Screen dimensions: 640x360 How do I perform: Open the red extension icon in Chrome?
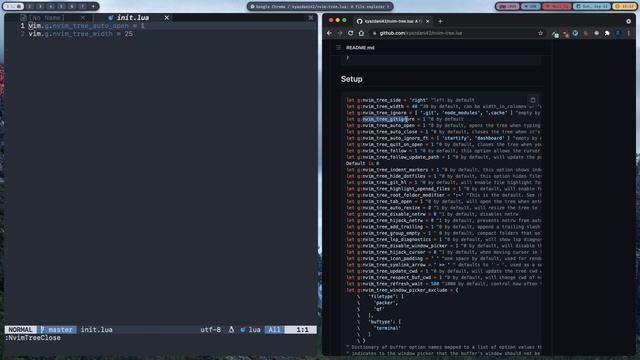coord(566,34)
